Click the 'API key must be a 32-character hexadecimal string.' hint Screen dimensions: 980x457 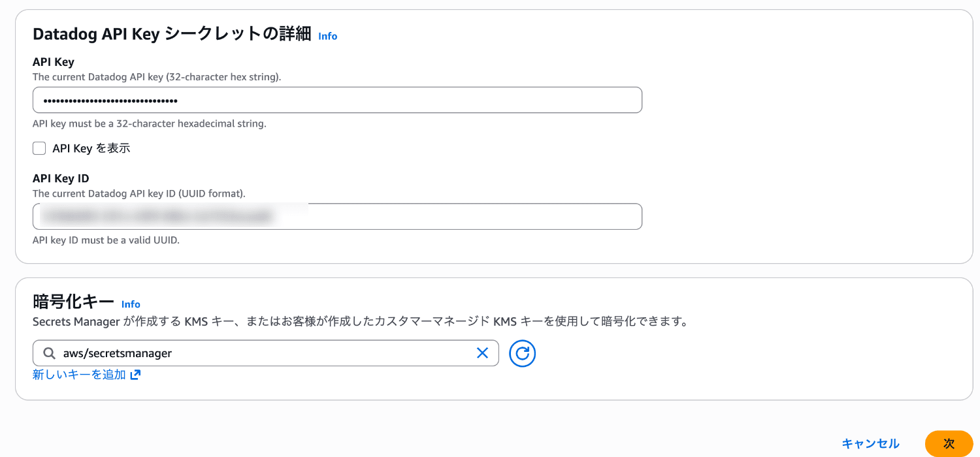pyautogui.click(x=150, y=123)
